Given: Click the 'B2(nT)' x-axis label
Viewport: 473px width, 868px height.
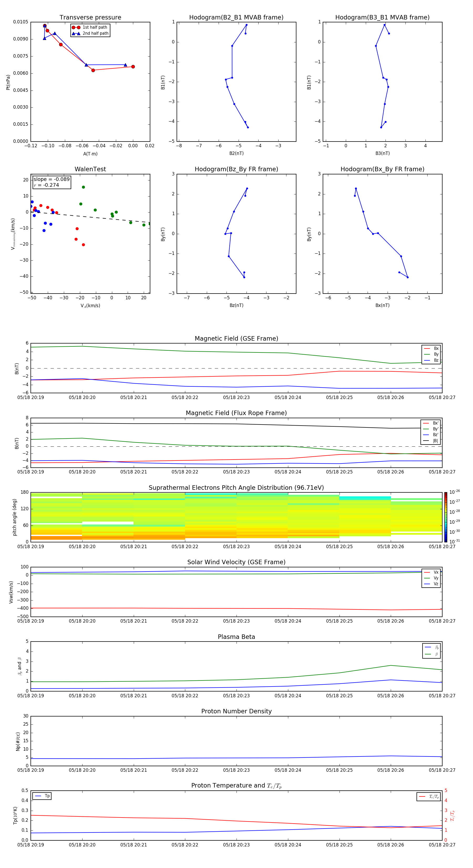Looking at the screenshot, I should pyautogui.click(x=236, y=153).
